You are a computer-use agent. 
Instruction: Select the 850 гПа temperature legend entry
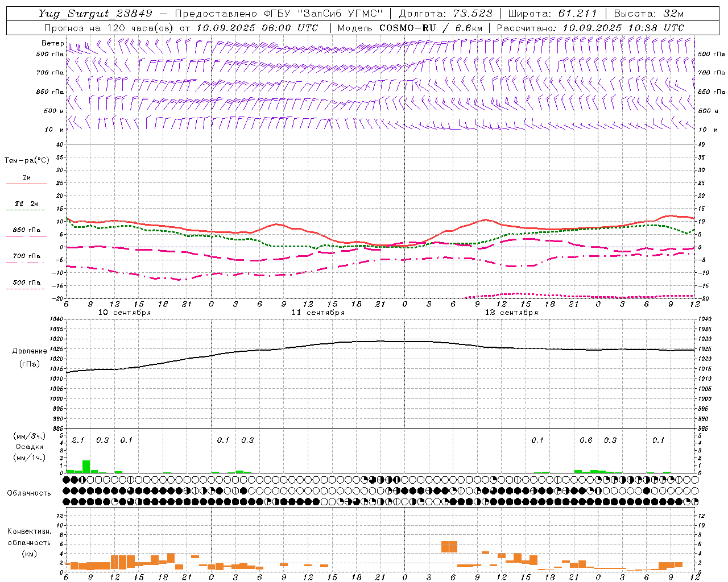pyautogui.click(x=27, y=230)
